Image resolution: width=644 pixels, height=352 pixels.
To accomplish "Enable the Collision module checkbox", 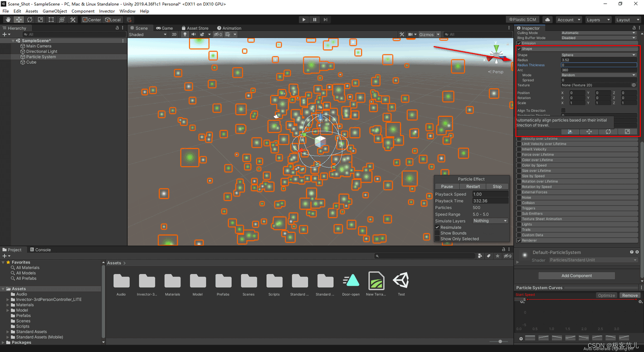I will [x=519, y=203].
